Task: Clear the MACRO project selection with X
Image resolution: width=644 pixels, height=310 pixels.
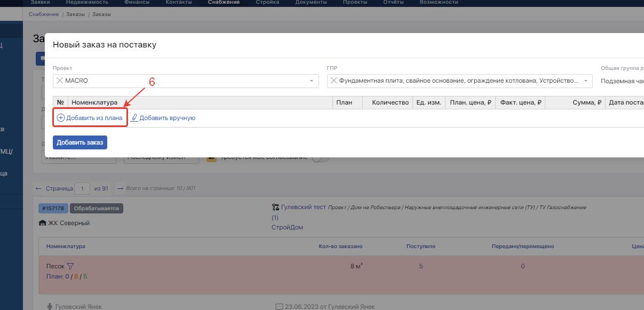Action: (x=59, y=81)
